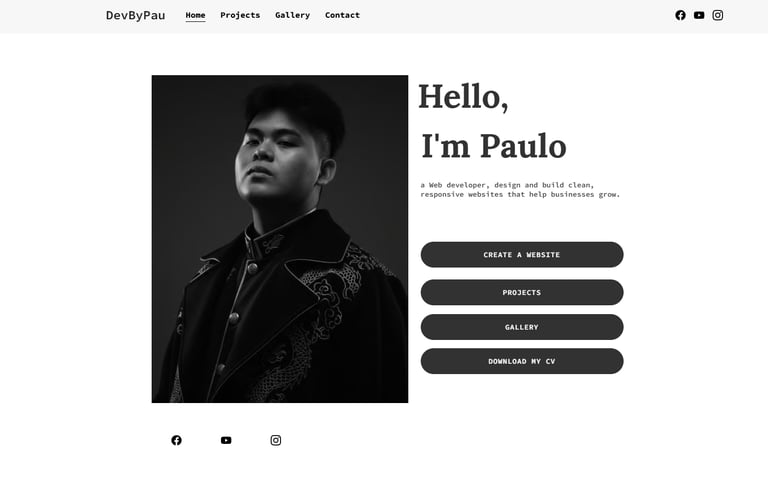Viewport: 768px width, 487px height.
Task: Open Facebook icon in top navigation bar
Action: tap(680, 15)
